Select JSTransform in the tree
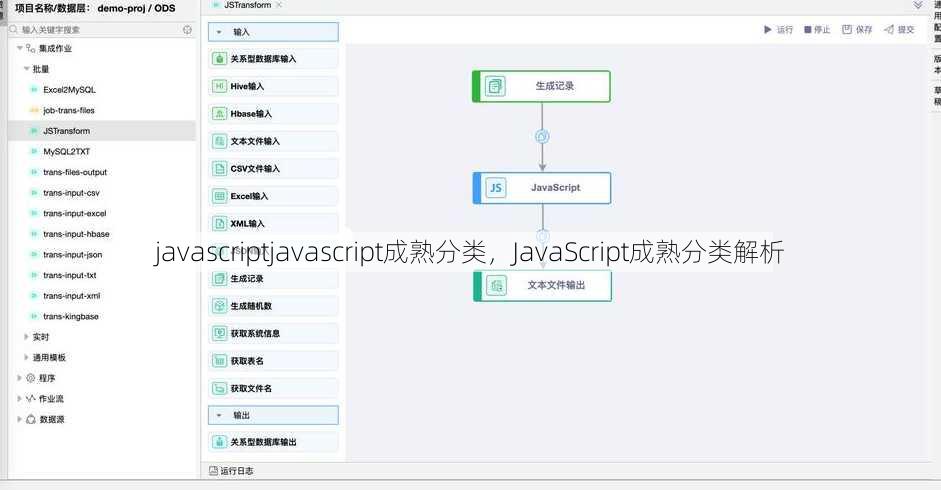Viewport: 941px width, 490px height. coord(67,131)
